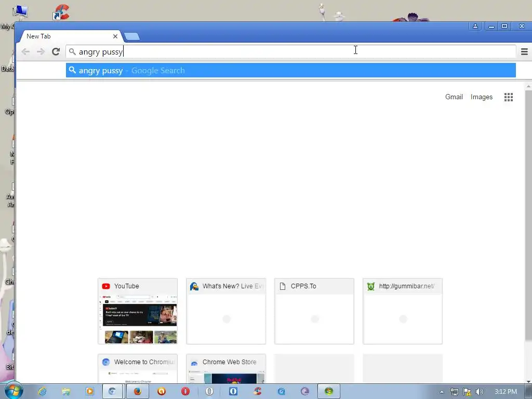Open the Gmail link
Viewport: 532px width, 399px height.
click(454, 97)
